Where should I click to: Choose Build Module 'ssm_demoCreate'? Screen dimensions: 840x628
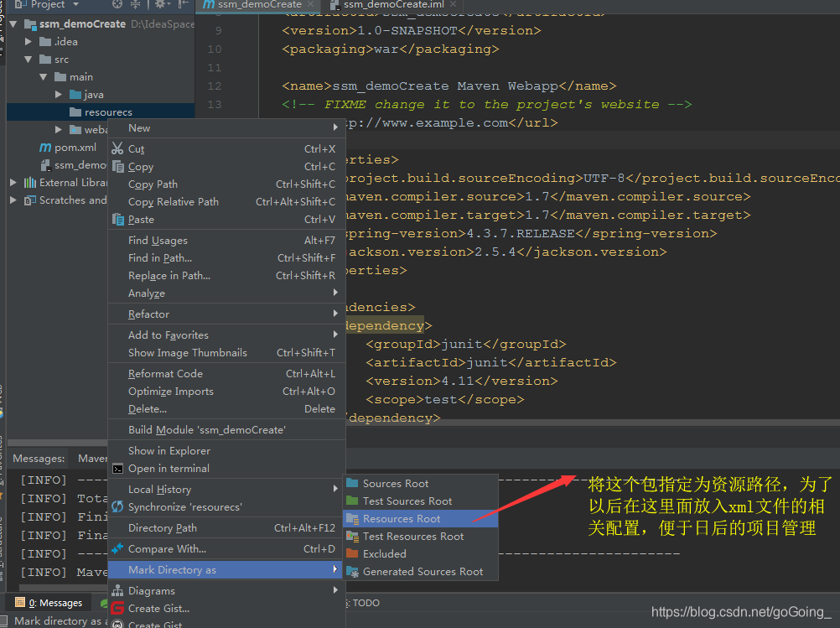226,430
